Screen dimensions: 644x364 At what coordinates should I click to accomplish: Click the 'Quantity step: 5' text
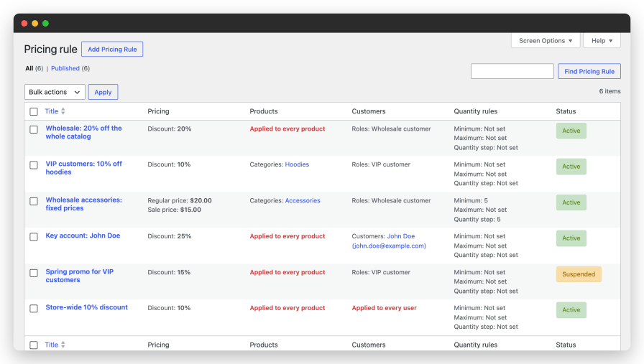(477, 220)
